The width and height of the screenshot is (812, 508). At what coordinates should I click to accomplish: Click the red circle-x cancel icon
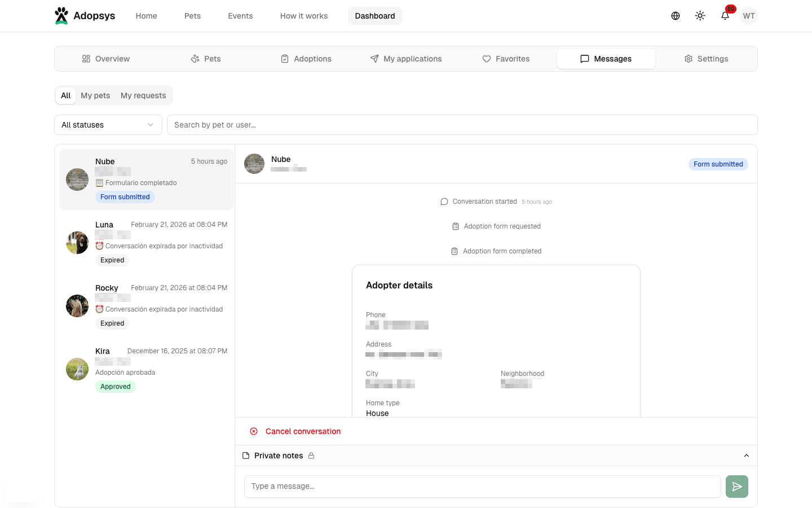pos(254,431)
